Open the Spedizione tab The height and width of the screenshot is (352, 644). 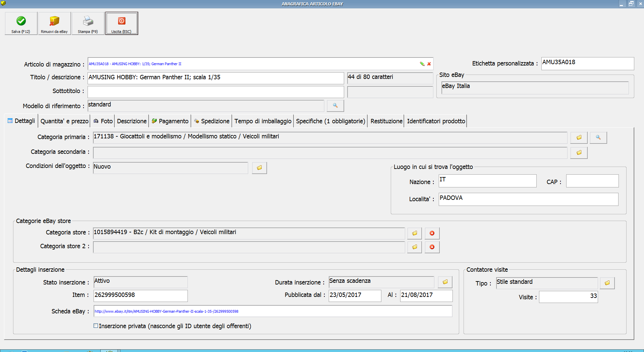coord(212,121)
